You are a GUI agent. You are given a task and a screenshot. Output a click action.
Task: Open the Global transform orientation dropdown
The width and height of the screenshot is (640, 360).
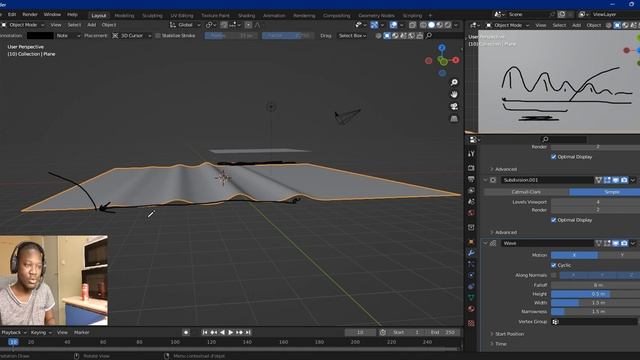point(185,25)
